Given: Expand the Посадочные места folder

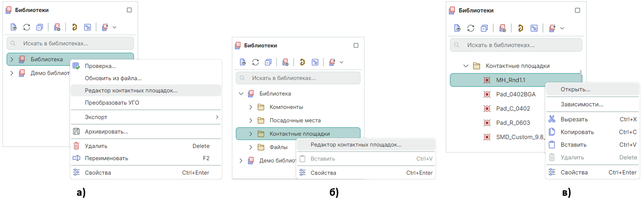Looking at the screenshot, I should [251, 120].
